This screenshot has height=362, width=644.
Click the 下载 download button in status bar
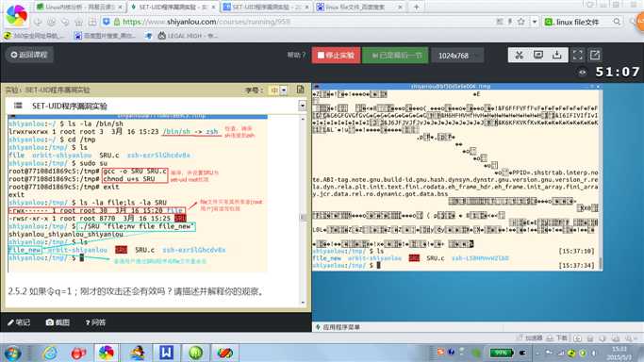(557, 338)
